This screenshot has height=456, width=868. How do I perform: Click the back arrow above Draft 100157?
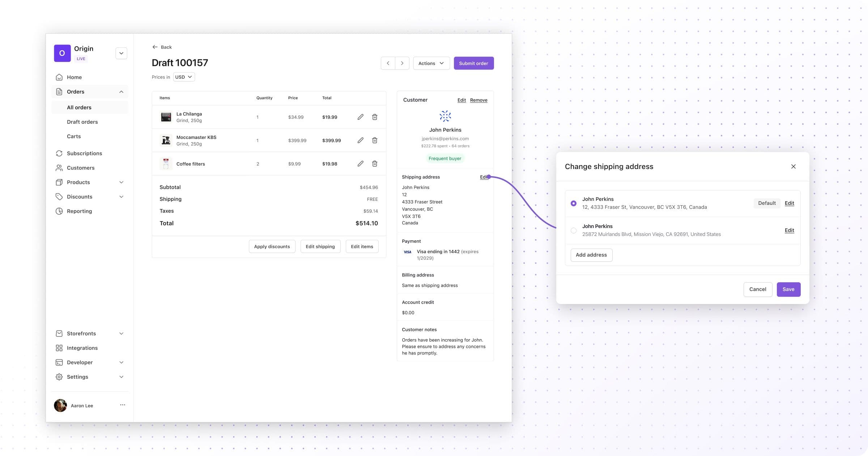tap(155, 47)
